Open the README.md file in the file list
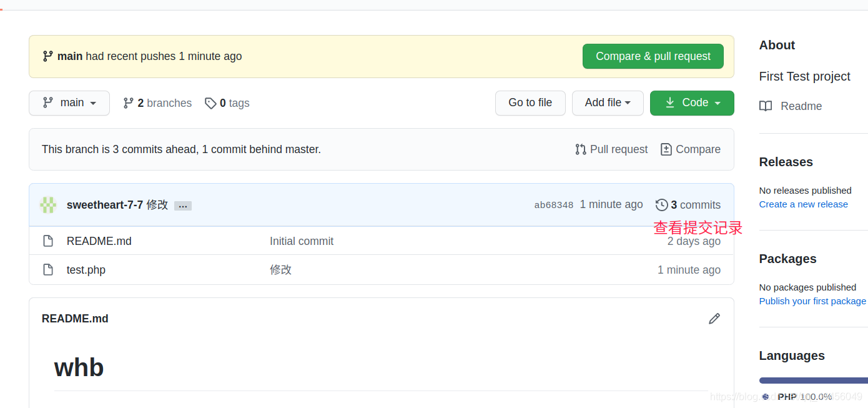The image size is (868, 408). [x=99, y=241]
